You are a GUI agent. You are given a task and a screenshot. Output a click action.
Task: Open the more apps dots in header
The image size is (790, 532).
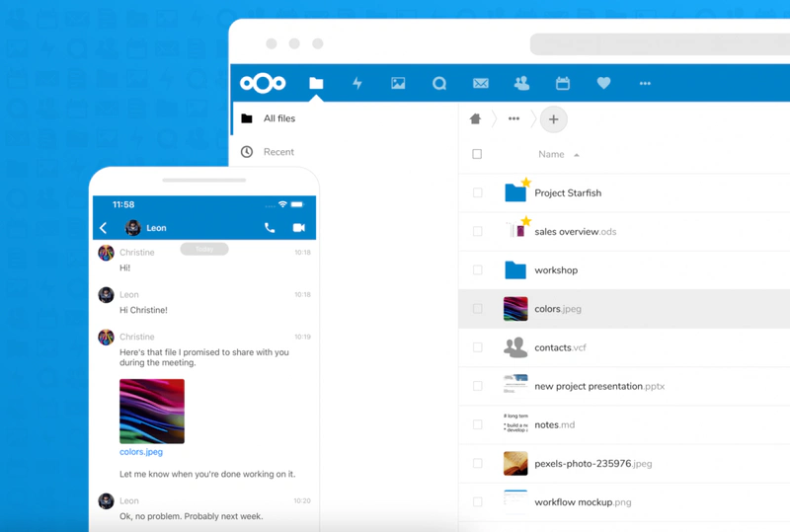(x=645, y=83)
